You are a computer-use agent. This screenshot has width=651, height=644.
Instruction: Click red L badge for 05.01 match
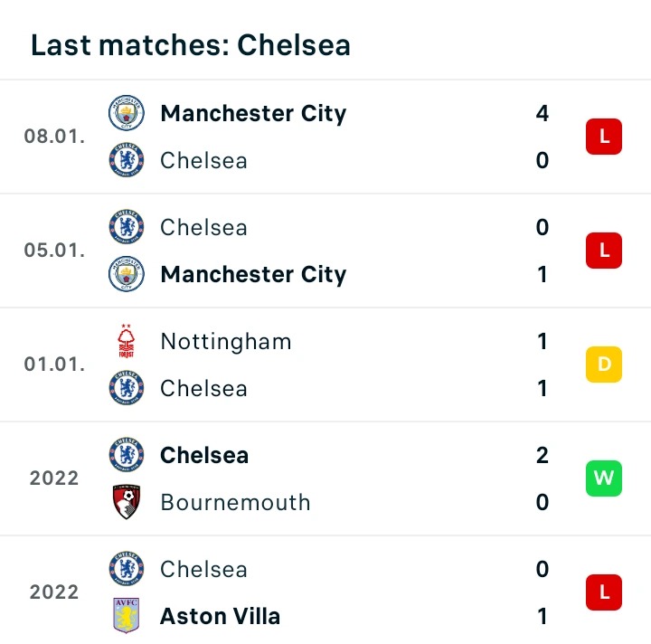(604, 251)
